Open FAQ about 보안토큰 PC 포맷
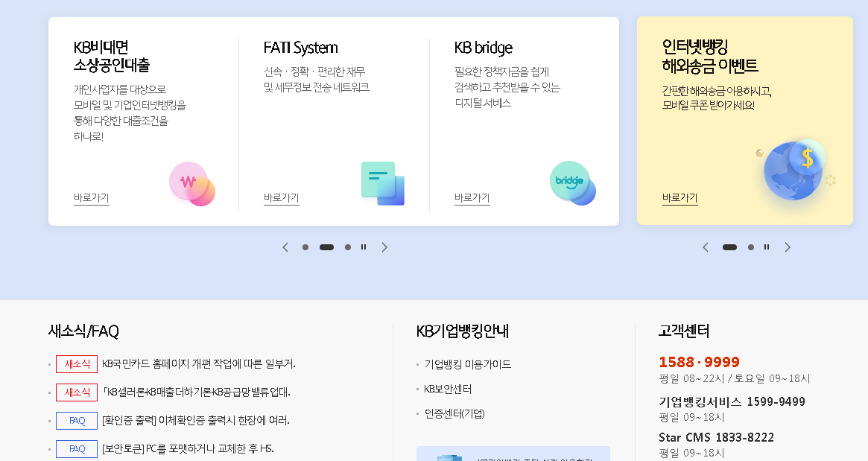The height and width of the screenshot is (461, 868). [x=189, y=448]
